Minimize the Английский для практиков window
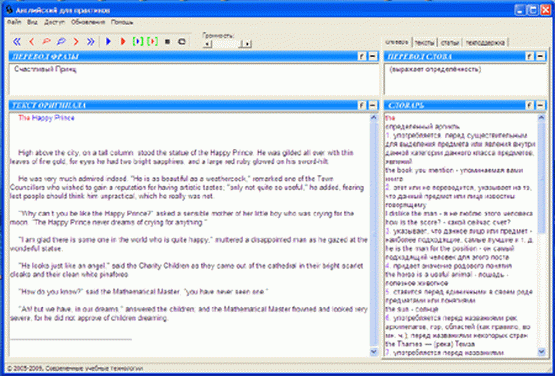Screen dimensions: 555x376 pos(520,10)
